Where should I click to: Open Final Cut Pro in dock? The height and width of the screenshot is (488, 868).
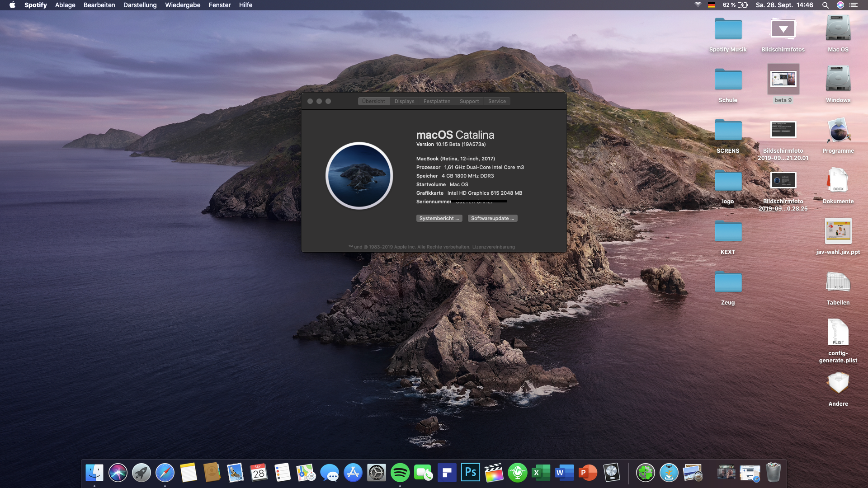point(494,473)
